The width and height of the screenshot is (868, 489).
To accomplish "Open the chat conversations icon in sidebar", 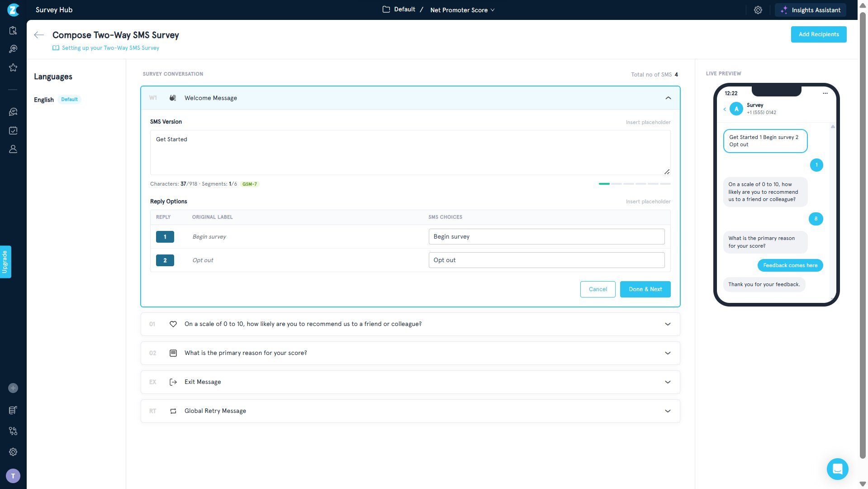I will click(13, 112).
